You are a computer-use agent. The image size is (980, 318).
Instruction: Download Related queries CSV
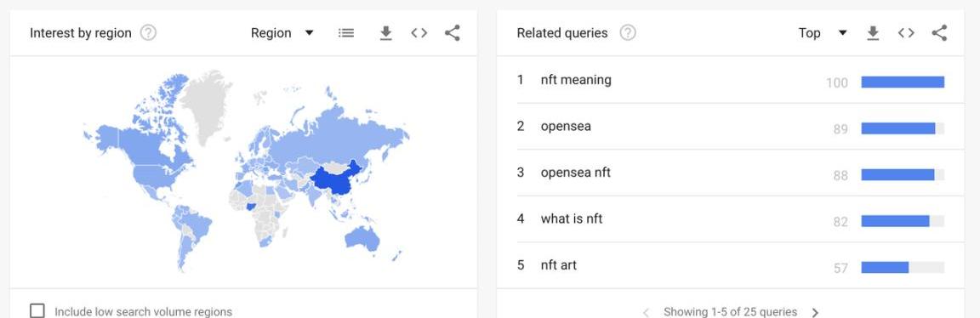click(x=873, y=33)
